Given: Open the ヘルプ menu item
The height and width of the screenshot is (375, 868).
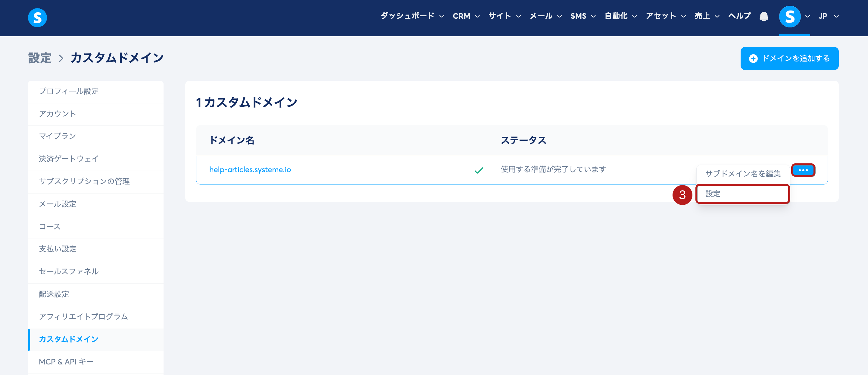Looking at the screenshot, I should coord(739,16).
